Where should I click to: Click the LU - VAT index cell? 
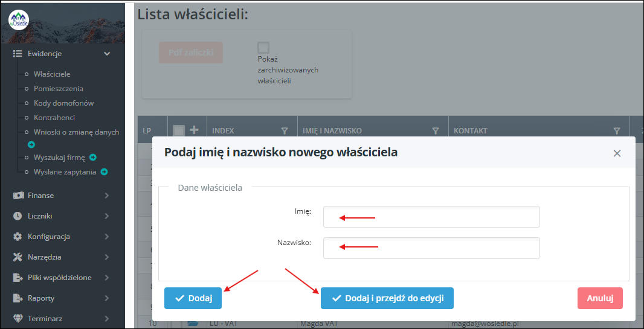(x=224, y=324)
